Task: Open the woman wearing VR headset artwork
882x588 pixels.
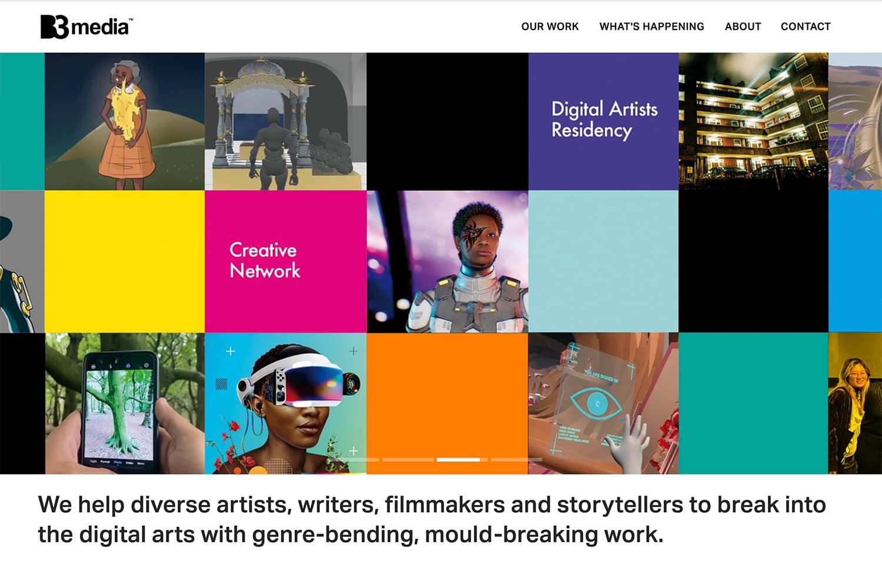Action: click(x=286, y=403)
